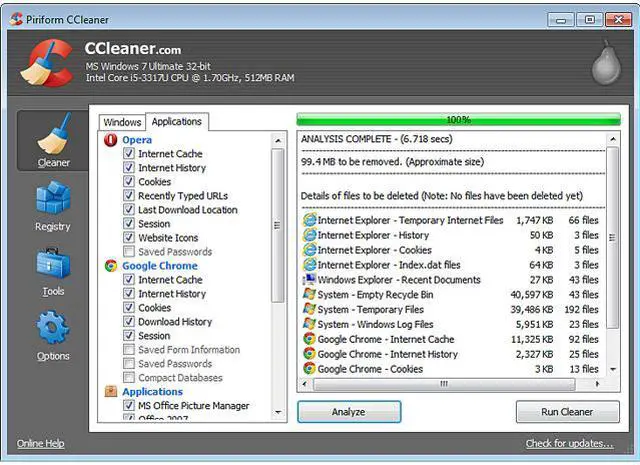Click left arrow of results horizontal scrollbar

[x=305, y=384]
